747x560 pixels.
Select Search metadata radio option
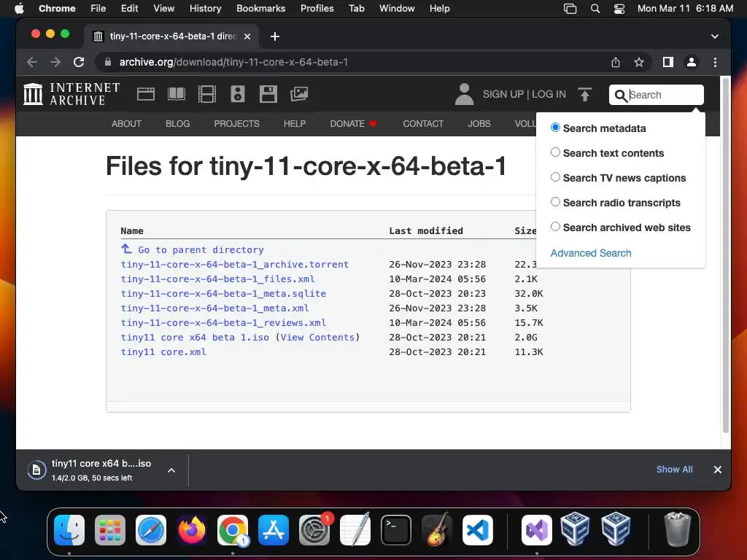tap(555, 128)
